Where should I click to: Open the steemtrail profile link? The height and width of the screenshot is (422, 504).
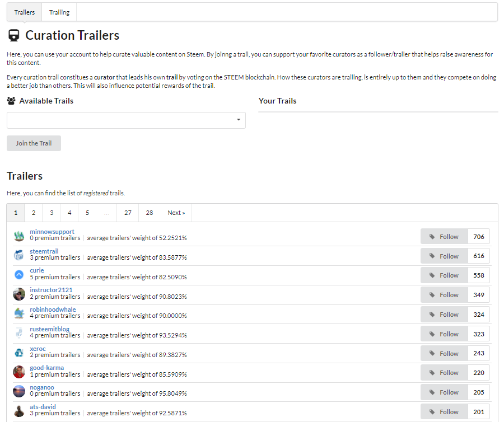tap(44, 251)
